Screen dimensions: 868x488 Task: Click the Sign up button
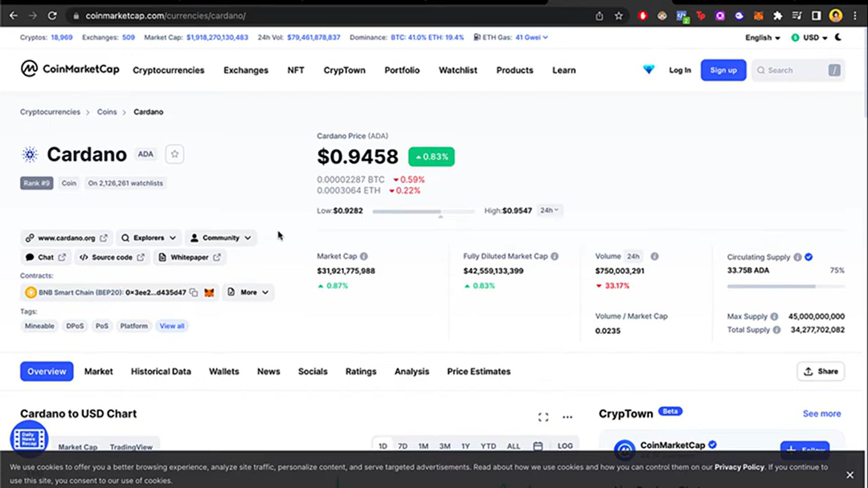point(723,70)
